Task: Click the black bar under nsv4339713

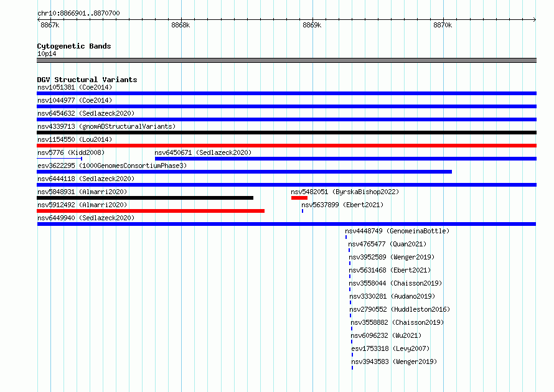Action: click(x=286, y=133)
